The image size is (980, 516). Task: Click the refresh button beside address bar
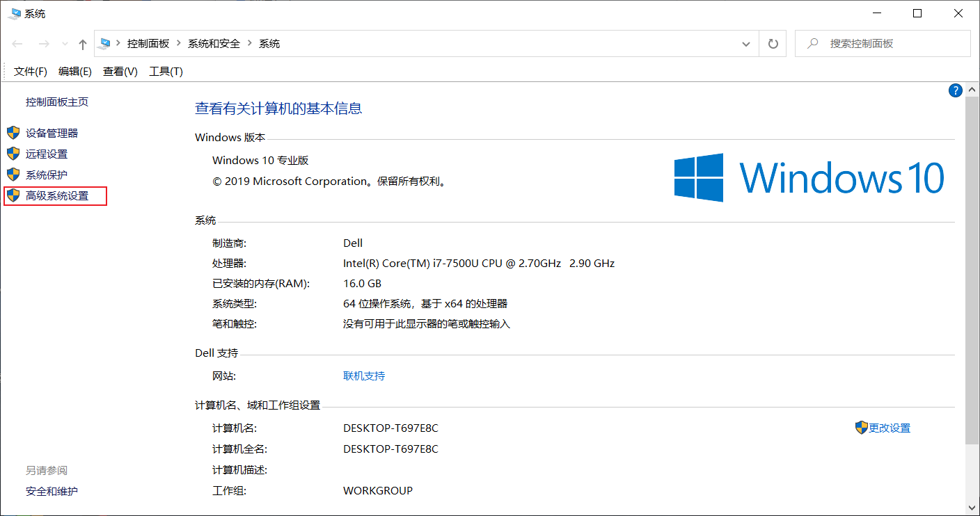tap(773, 43)
